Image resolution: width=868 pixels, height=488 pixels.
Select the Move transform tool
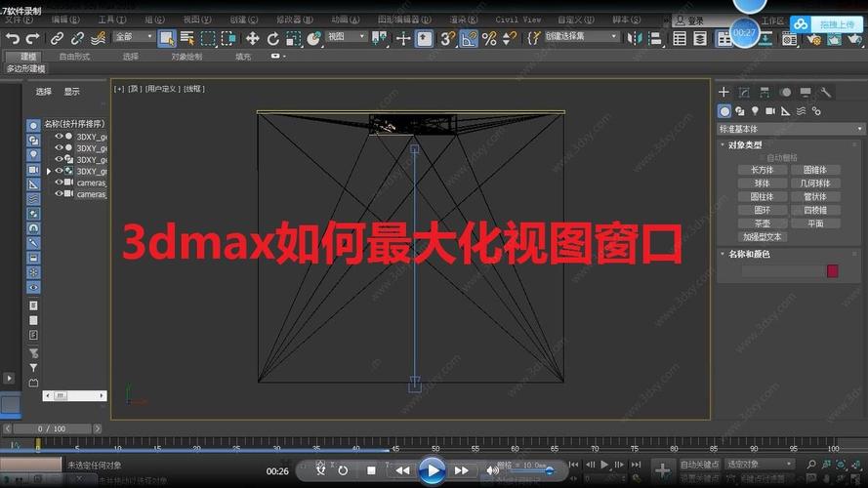click(x=252, y=38)
